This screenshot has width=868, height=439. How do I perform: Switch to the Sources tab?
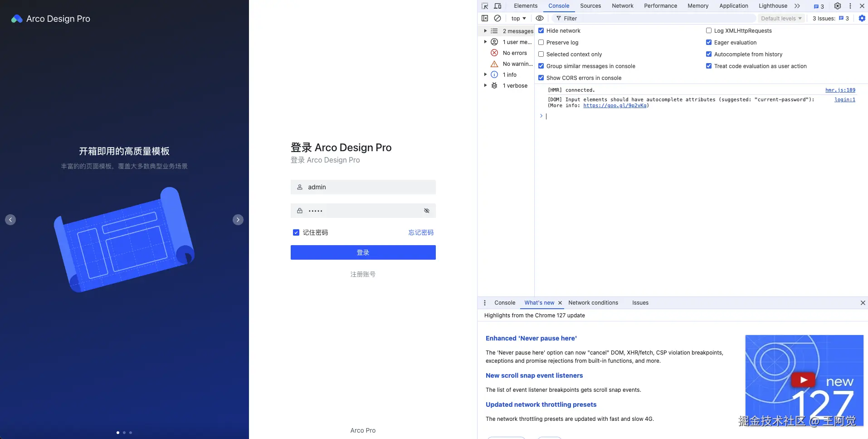click(590, 6)
